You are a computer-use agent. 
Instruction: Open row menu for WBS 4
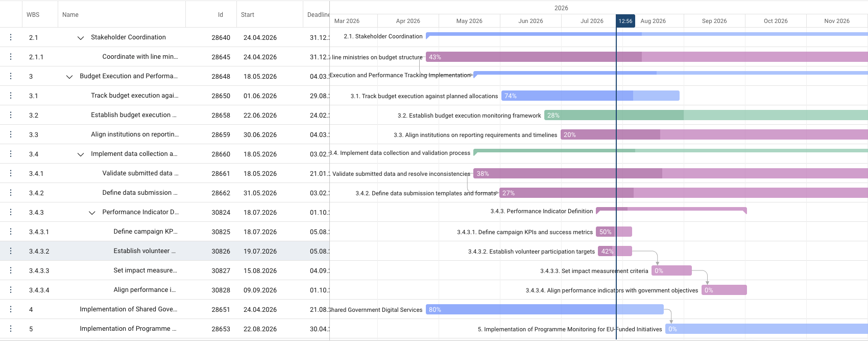click(11, 309)
